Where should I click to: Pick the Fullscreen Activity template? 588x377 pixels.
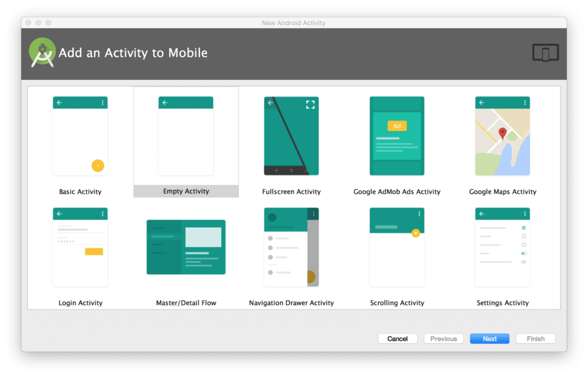point(291,136)
